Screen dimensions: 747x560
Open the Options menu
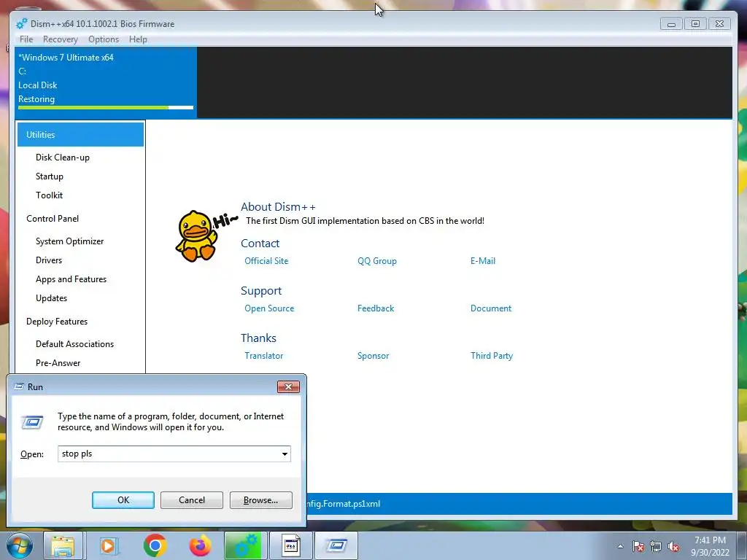click(104, 39)
